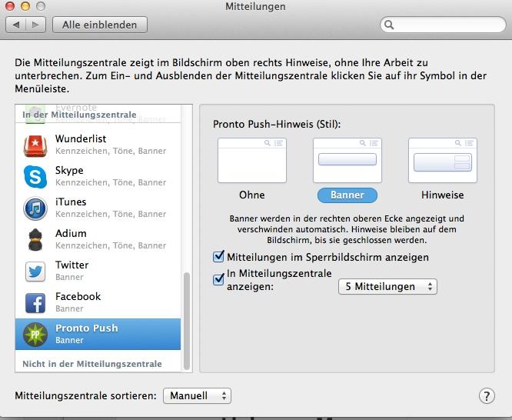Toggle Mitteilungen im Sperrbildschirm anzeigen checkbox

click(x=218, y=257)
